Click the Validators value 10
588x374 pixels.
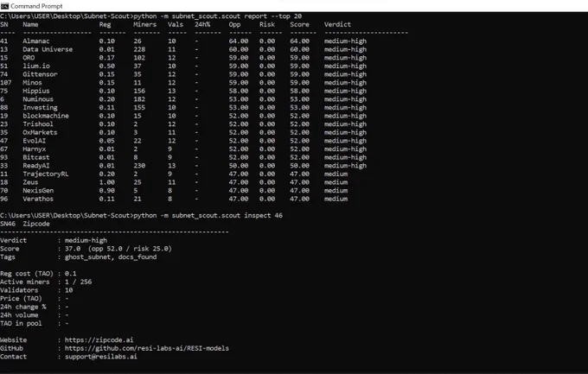tap(68, 290)
